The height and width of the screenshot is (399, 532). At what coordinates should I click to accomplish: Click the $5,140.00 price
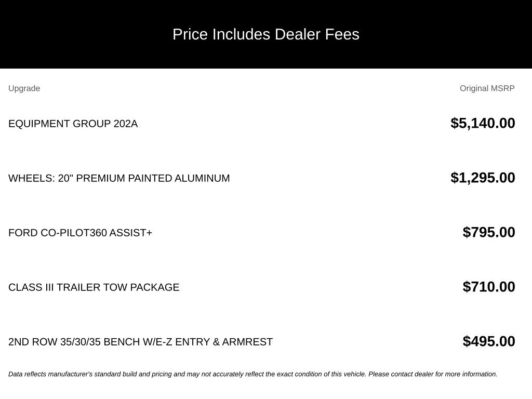pos(483,123)
